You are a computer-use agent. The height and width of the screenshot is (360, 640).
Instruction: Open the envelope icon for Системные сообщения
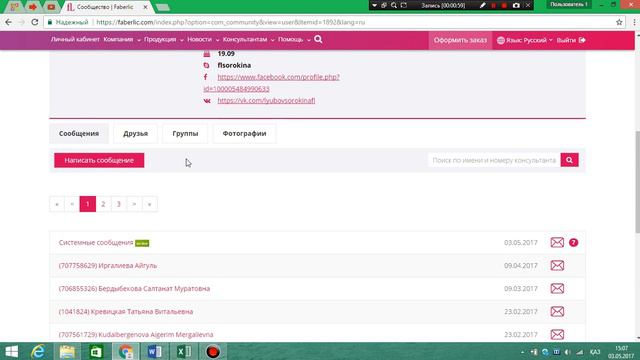pos(557,242)
